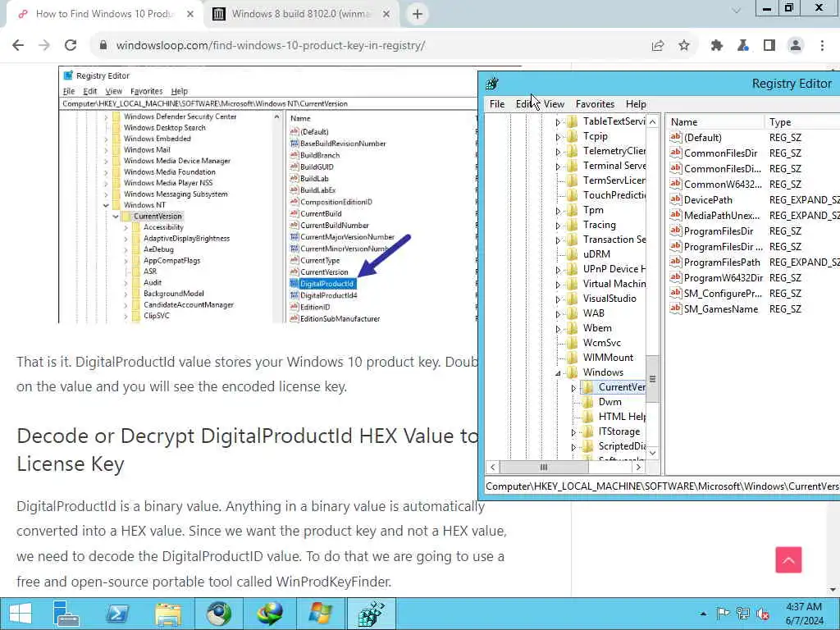Launch PowerShell from the taskbar
The height and width of the screenshot is (630, 840).
(x=116, y=614)
